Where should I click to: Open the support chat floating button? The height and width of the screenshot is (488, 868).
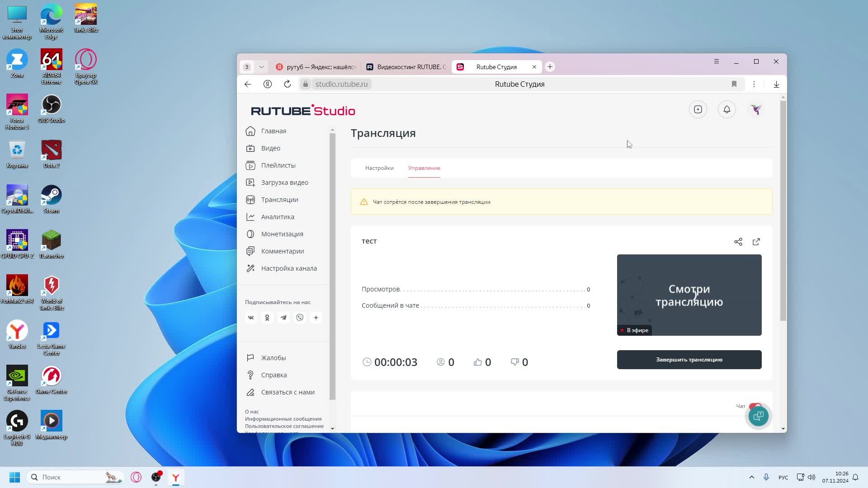[759, 416]
